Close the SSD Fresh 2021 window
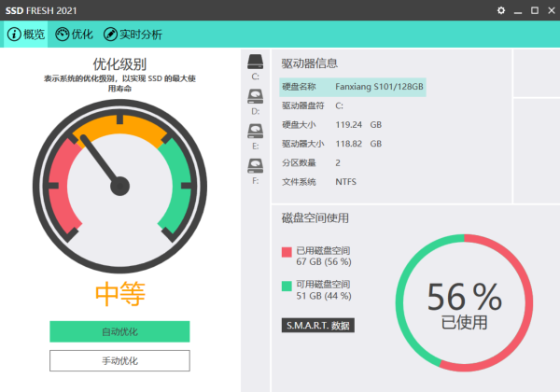 (552, 10)
